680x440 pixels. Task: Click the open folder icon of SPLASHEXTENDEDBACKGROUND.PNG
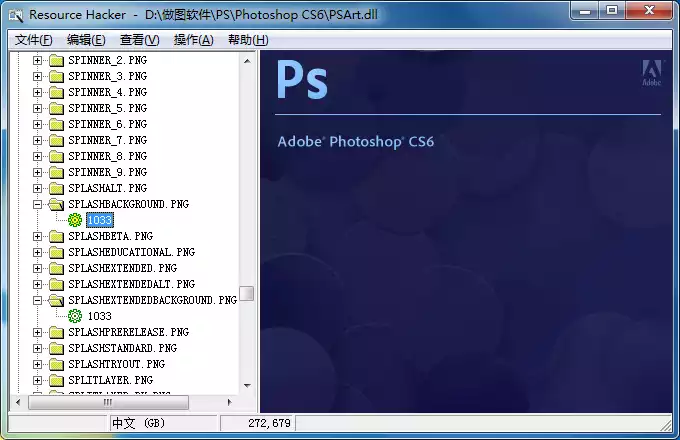(56, 300)
